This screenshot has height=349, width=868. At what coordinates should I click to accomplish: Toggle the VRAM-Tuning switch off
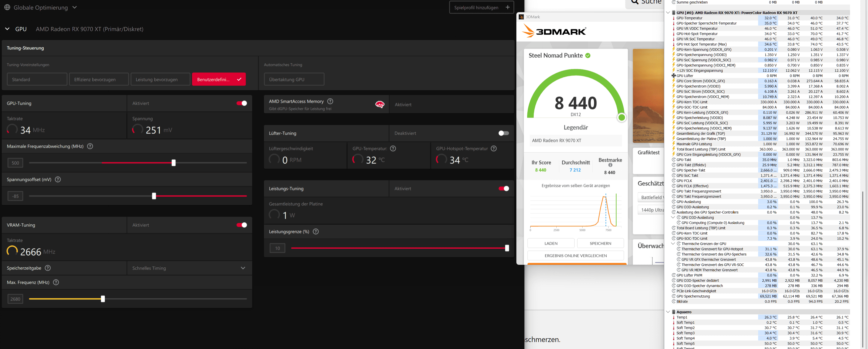point(242,225)
